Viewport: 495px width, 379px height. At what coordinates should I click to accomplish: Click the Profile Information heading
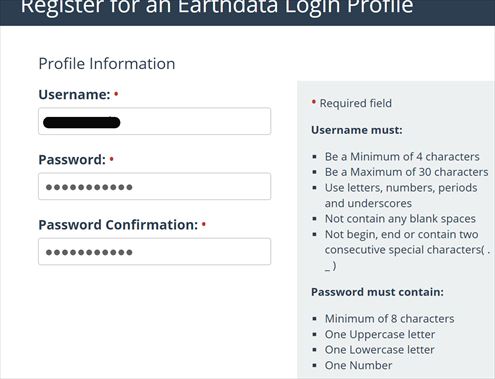[107, 64]
